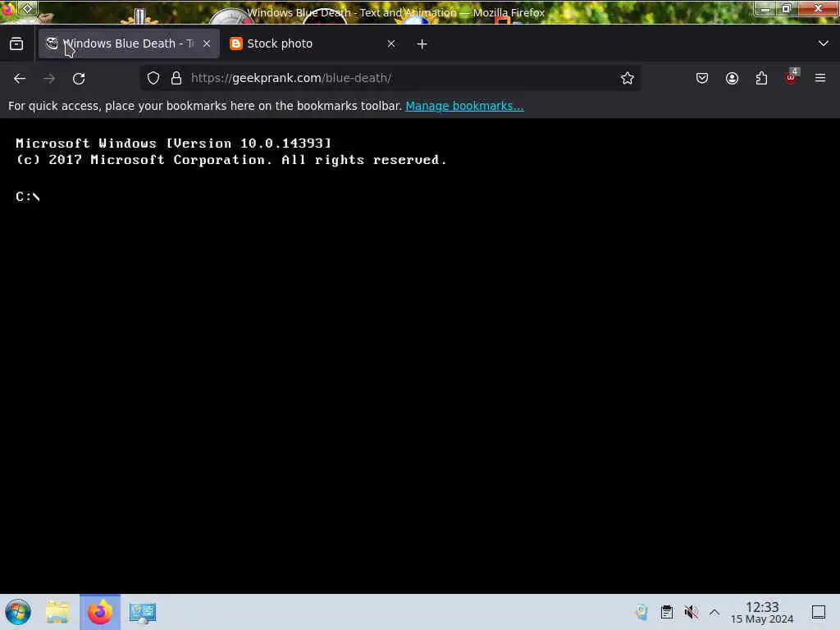Open a new tab with plus button
Image resolution: width=840 pixels, height=630 pixels.
tap(422, 44)
